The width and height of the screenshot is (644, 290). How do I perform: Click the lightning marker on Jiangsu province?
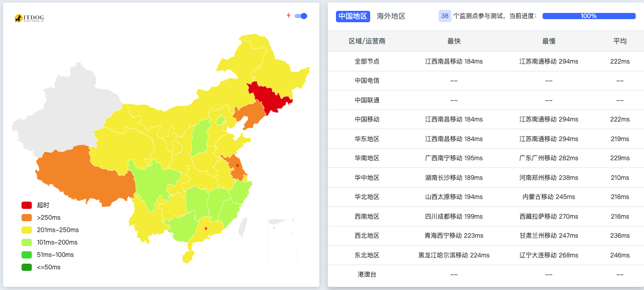click(238, 165)
